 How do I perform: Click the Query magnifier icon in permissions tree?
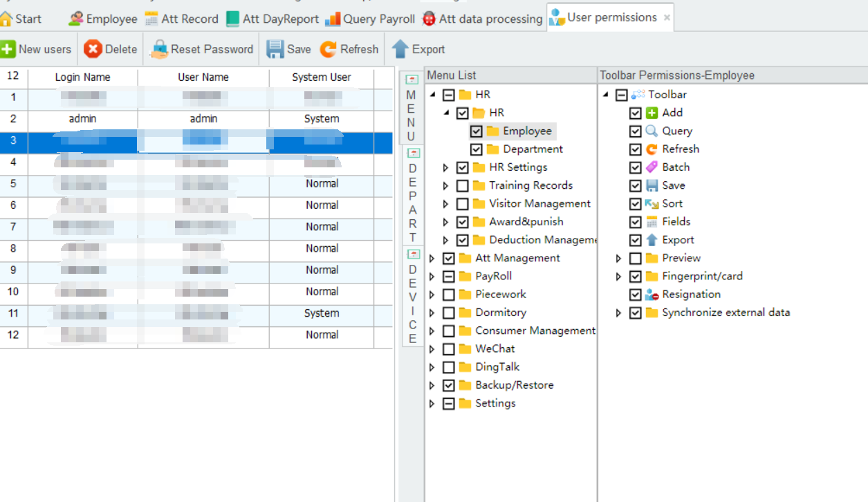652,131
